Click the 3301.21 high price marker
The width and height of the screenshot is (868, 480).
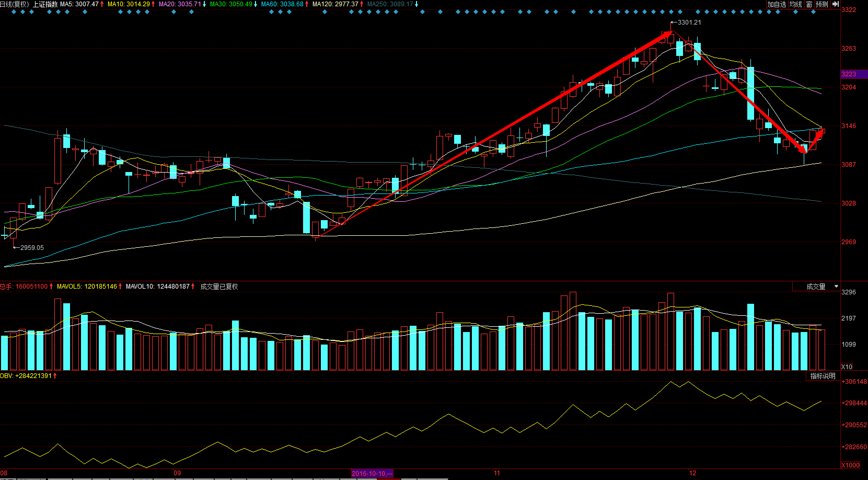(x=689, y=22)
